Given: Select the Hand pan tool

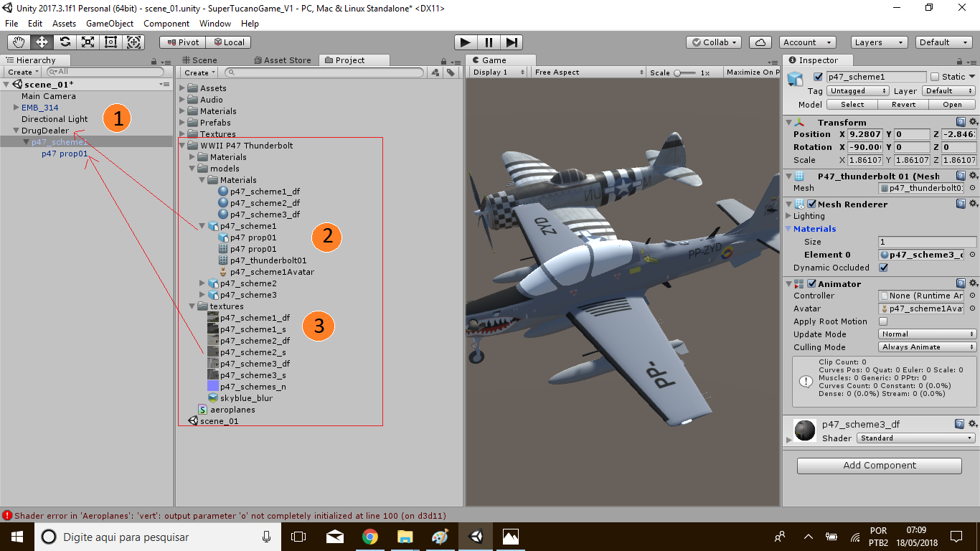Looking at the screenshot, I should tap(19, 42).
